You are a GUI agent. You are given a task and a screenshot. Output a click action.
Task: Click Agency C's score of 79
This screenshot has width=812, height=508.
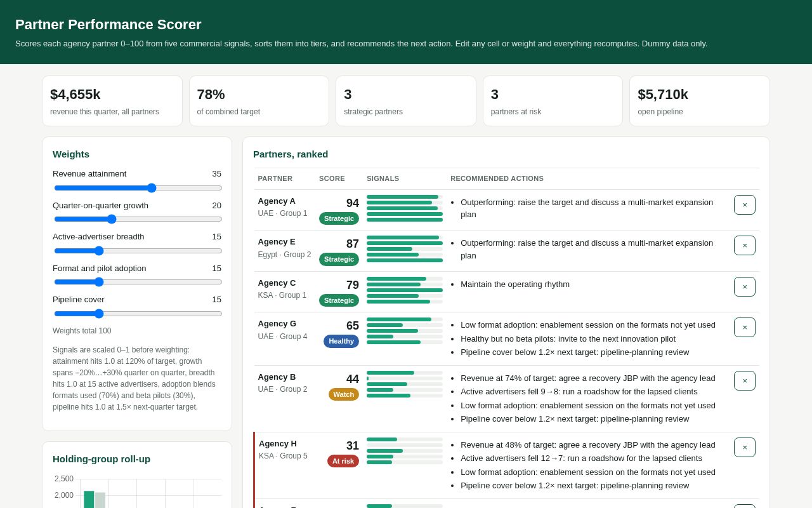pos(353,285)
